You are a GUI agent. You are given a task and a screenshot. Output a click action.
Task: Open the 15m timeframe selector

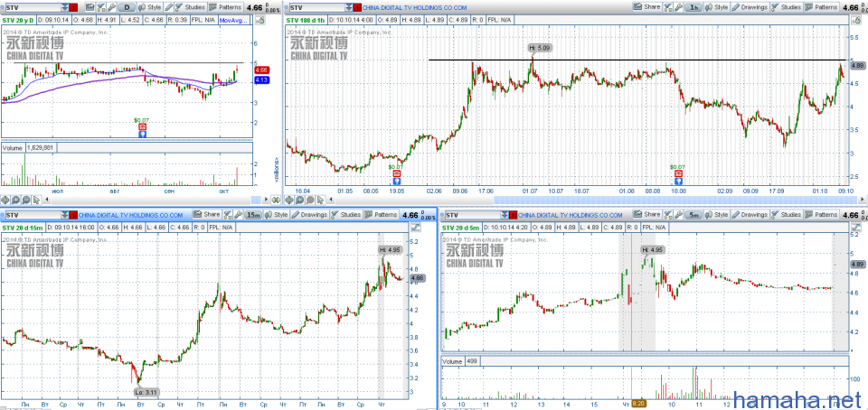click(253, 215)
